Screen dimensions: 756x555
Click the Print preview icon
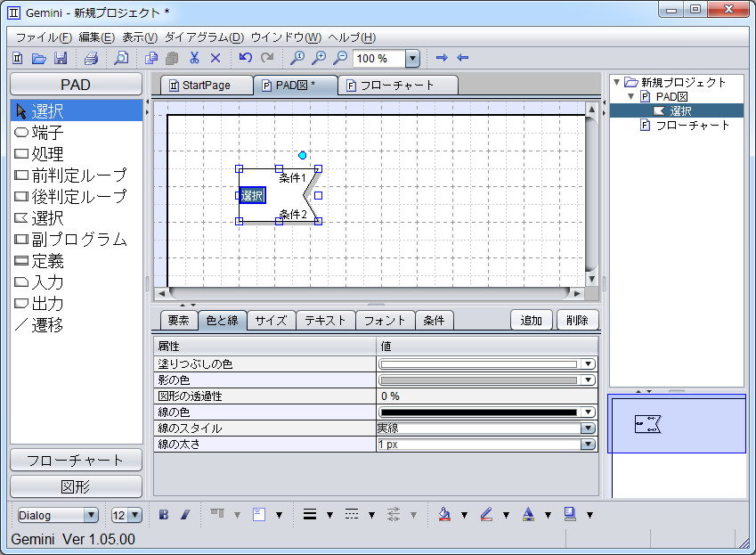click(121, 58)
